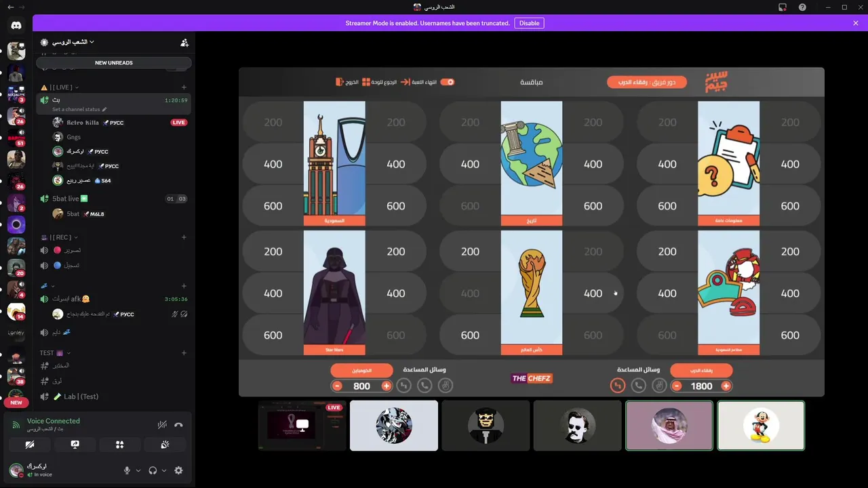The width and height of the screenshot is (868, 488).
Task: Add a channel to [ REC ] category
Action: pos(184,237)
